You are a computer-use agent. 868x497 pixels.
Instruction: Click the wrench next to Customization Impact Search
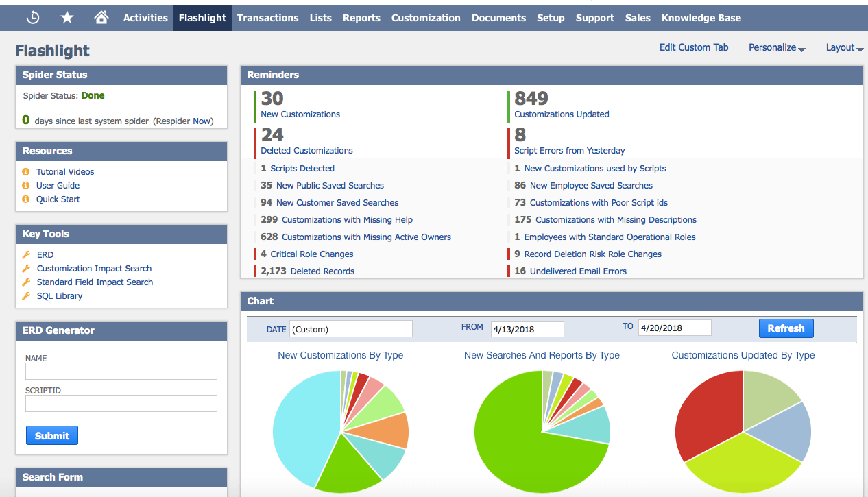pyautogui.click(x=27, y=268)
